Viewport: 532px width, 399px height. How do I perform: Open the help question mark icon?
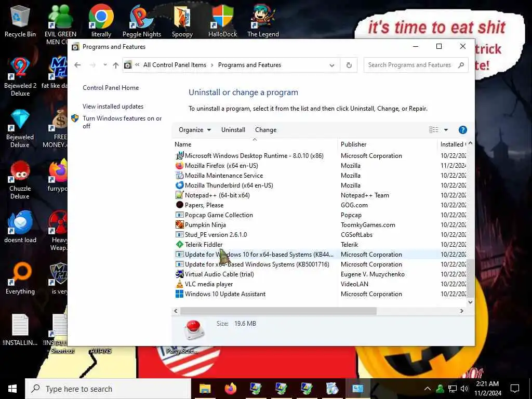pos(462,130)
